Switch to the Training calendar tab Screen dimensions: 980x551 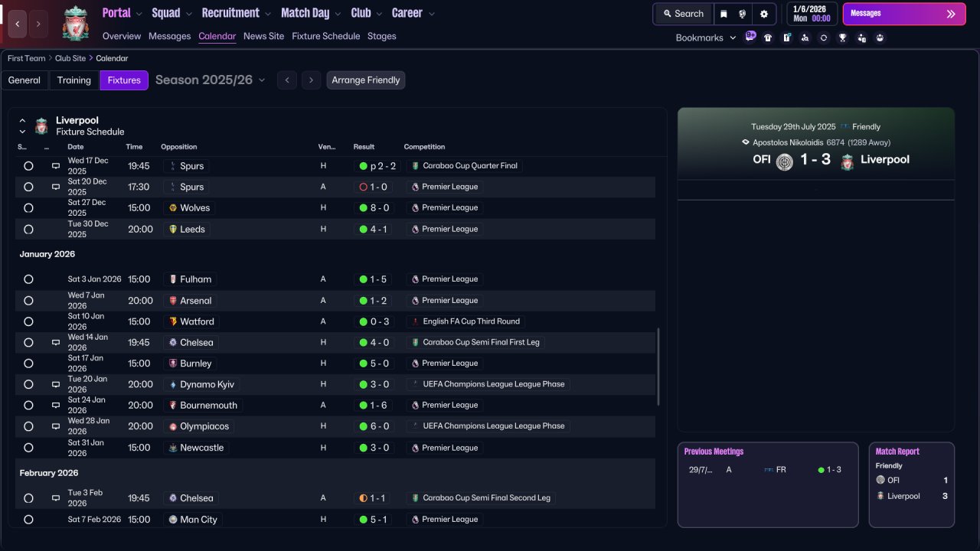point(74,80)
